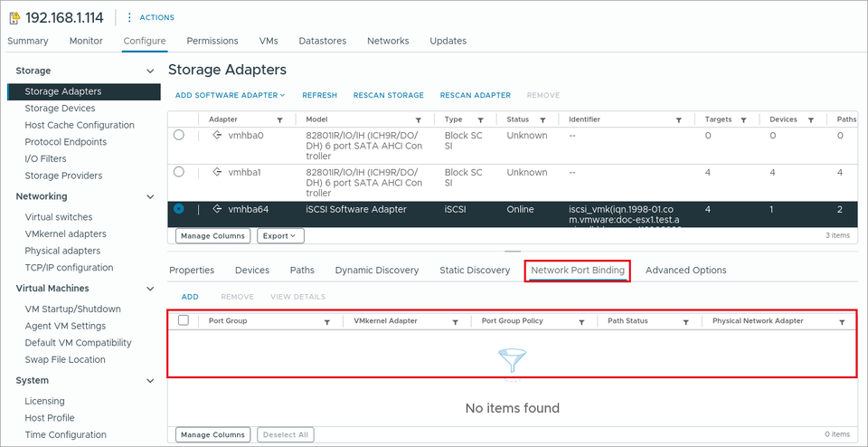The width and height of the screenshot is (868, 447).
Task: Click the vmhba1 adapter icon
Action: coord(217,172)
